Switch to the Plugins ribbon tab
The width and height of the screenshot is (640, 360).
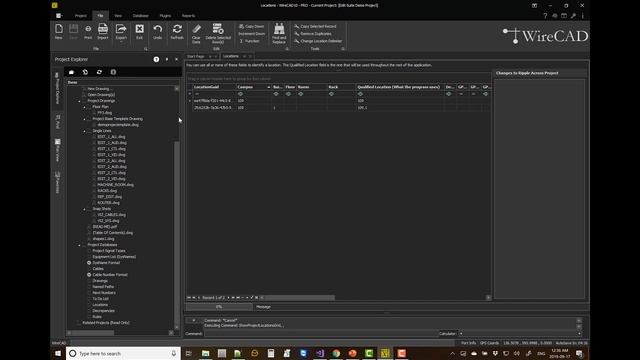click(x=165, y=16)
